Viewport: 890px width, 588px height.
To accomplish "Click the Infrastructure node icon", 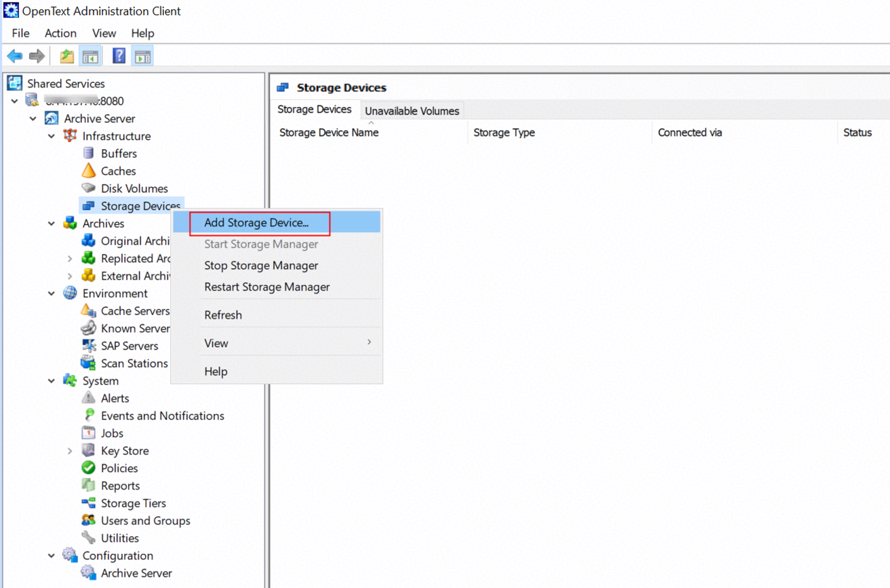I will click(x=70, y=135).
